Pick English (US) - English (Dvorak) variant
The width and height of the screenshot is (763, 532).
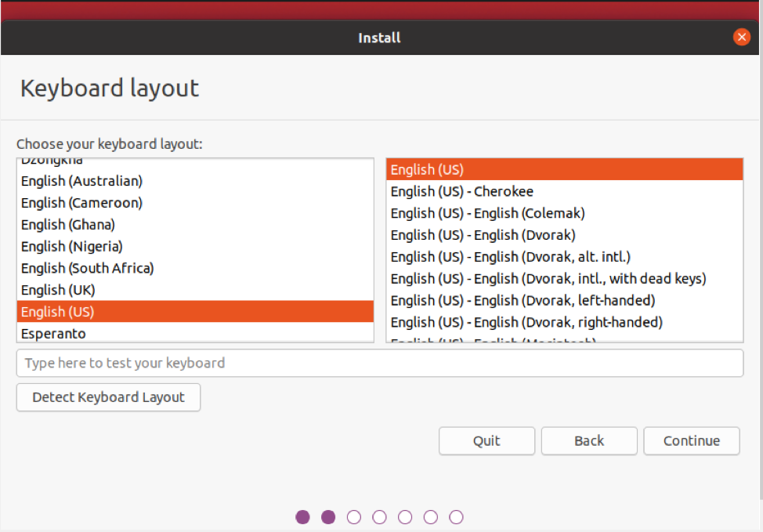483,235
